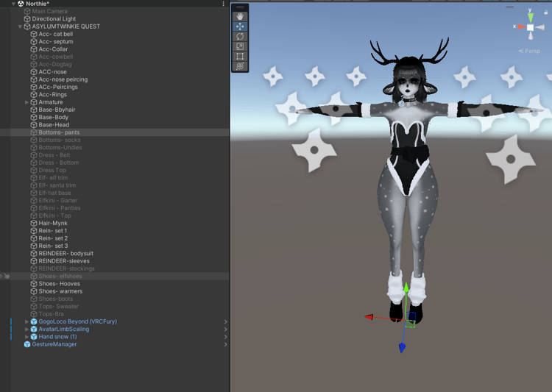Screen dimensions: 552x392
Task: Expand the Armature object
Action: click(x=26, y=102)
